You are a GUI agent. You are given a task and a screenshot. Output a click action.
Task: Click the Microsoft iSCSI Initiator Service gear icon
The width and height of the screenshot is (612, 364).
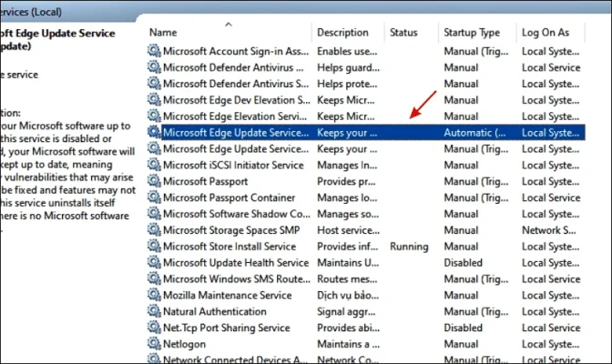point(154,165)
